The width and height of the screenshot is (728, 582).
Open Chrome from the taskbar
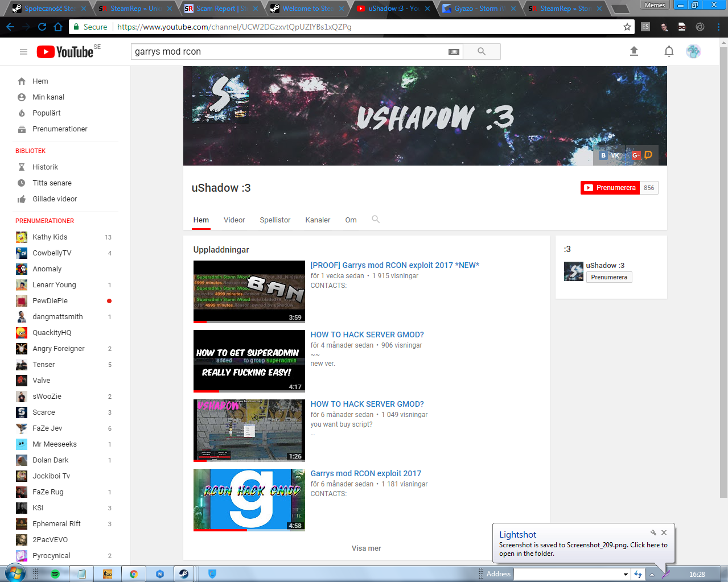[x=133, y=574]
